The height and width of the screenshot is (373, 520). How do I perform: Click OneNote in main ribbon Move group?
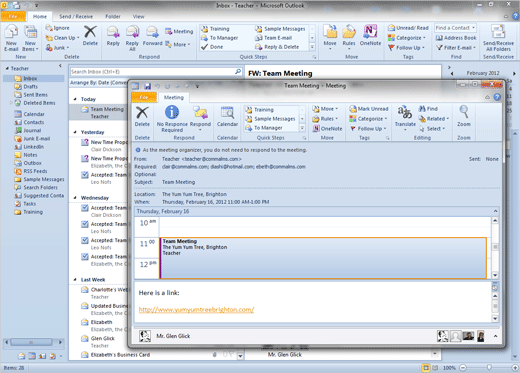tap(370, 36)
